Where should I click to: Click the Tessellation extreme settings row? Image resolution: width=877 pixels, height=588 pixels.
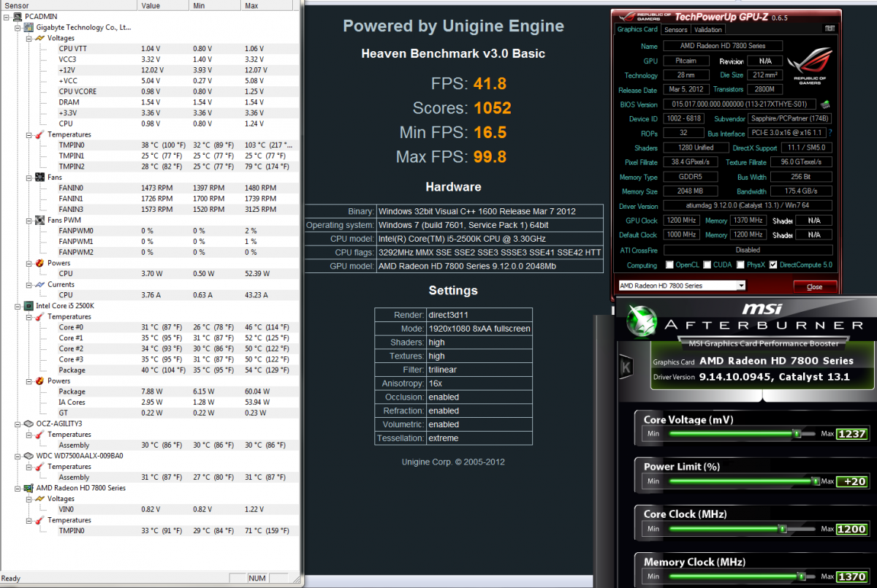(x=453, y=438)
